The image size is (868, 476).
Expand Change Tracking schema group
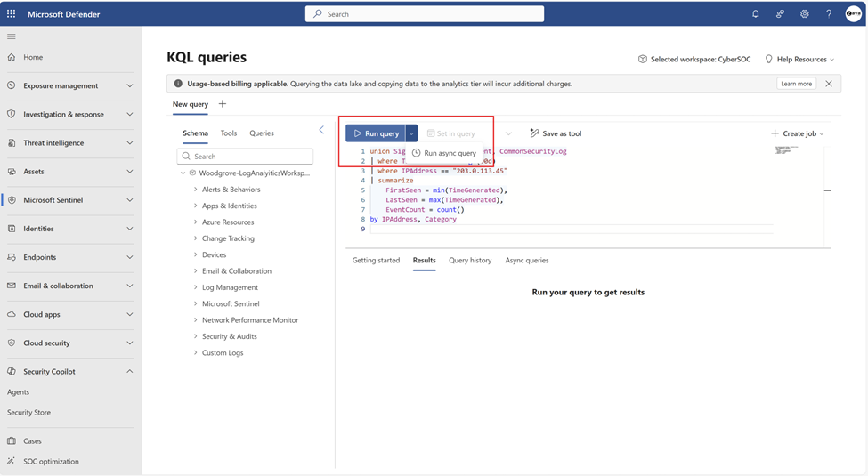point(195,238)
